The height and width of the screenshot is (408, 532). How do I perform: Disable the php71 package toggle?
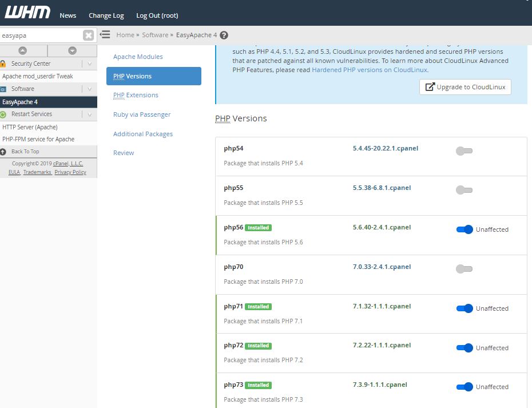click(464, 308)
